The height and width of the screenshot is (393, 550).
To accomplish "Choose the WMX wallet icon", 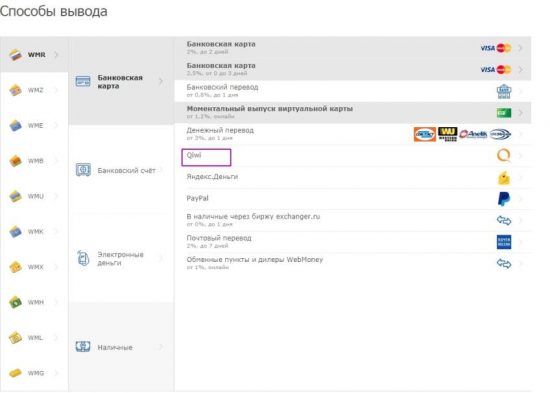I will coord(15,267).
